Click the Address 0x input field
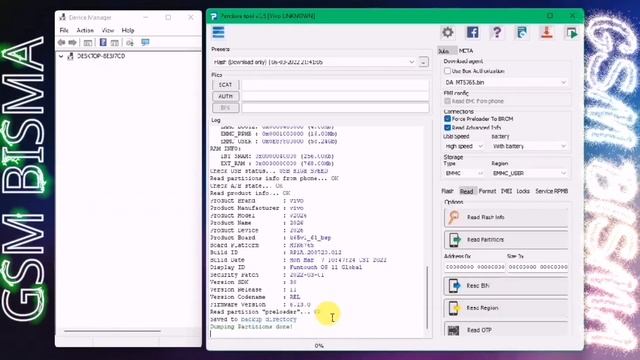The width and height of the screenshot is (640, 360). 475,267
